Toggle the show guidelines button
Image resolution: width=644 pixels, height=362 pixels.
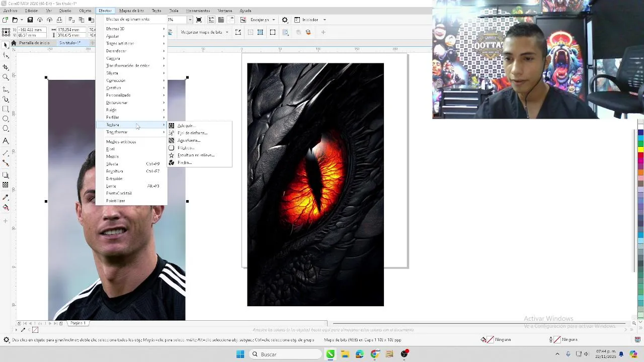pyautogui.click(x=231, y=20)
